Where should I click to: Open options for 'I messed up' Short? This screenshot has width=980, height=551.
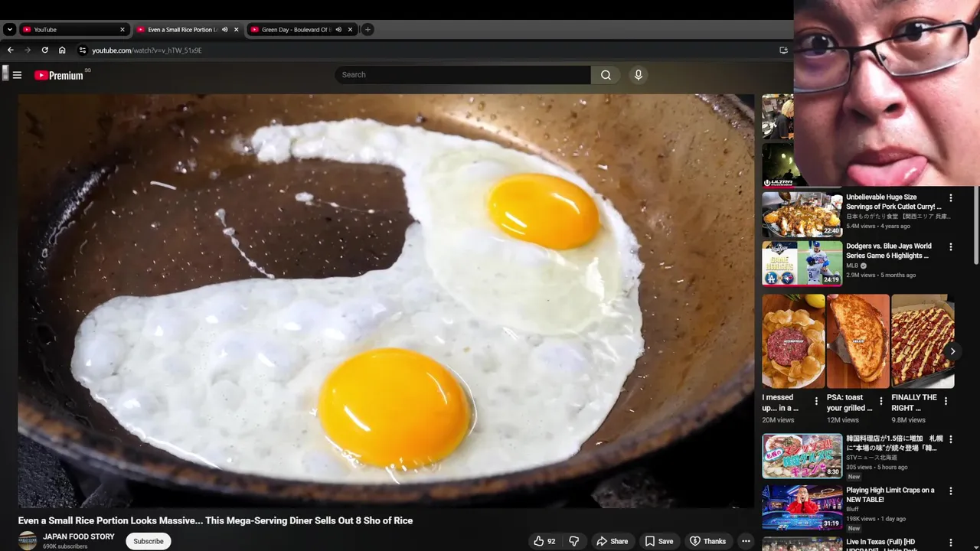tap(816, 401)
